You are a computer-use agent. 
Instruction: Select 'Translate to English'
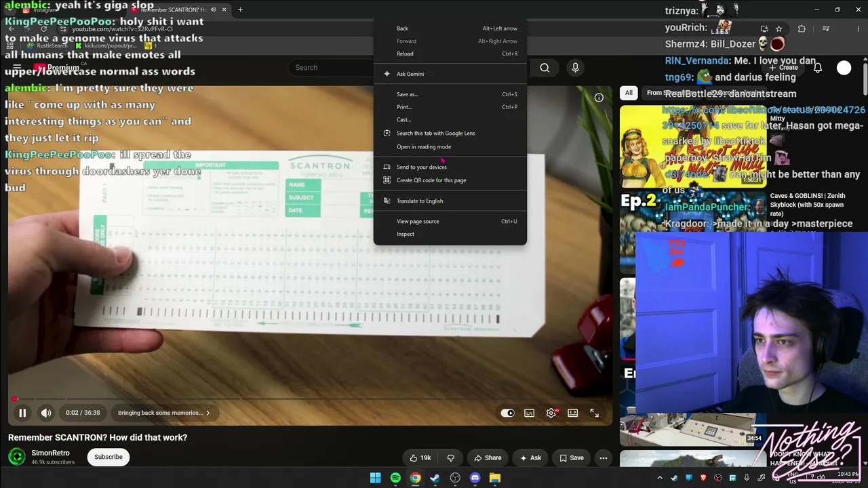pos(450,201)
